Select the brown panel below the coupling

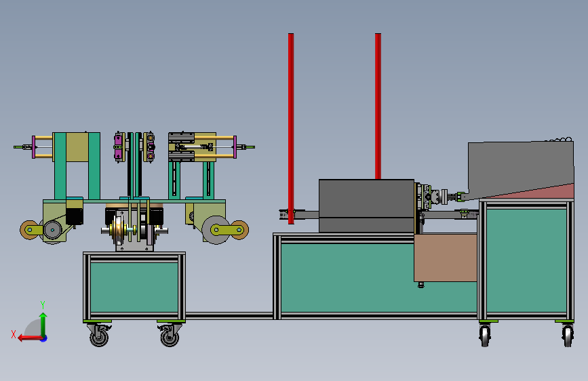(x=446, y=257)
